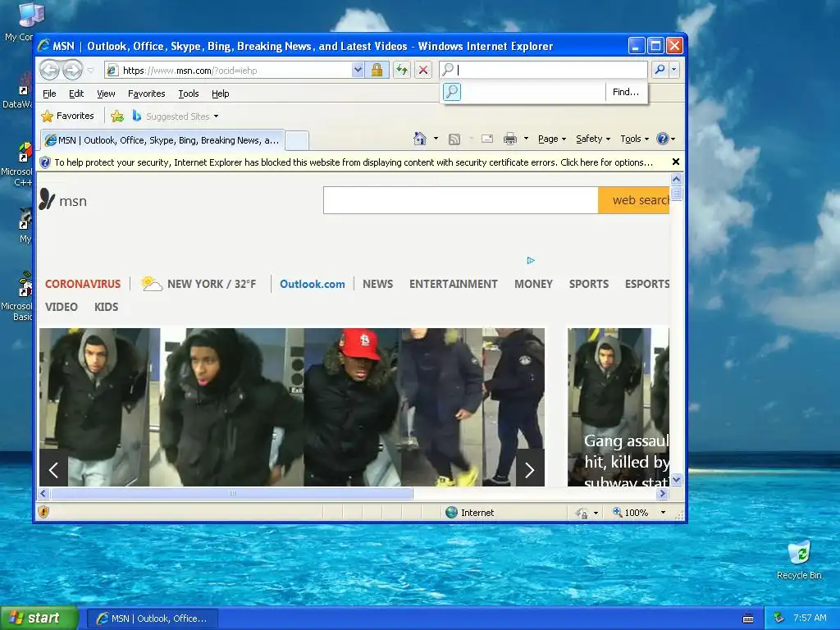This screenshot has height=630, width=840.
Task: Click the ENTERTAINMENT navigation link
Action: pyautogui.click(x=453, y=284)
